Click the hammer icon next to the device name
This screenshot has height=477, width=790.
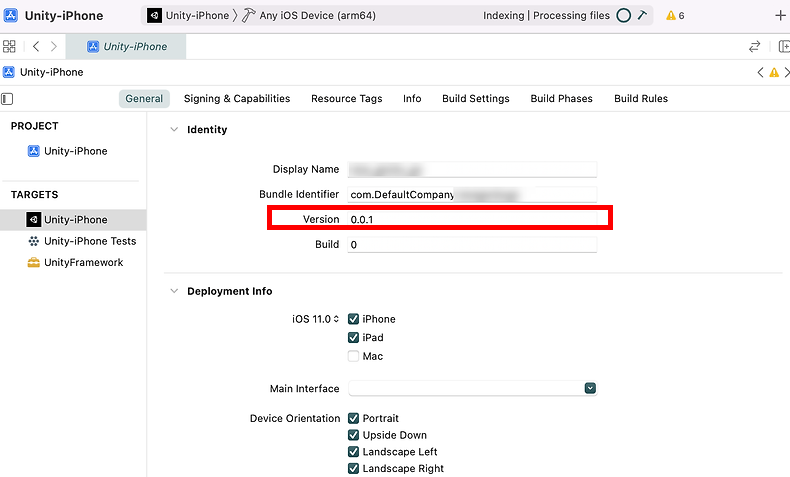click(248, 16)
